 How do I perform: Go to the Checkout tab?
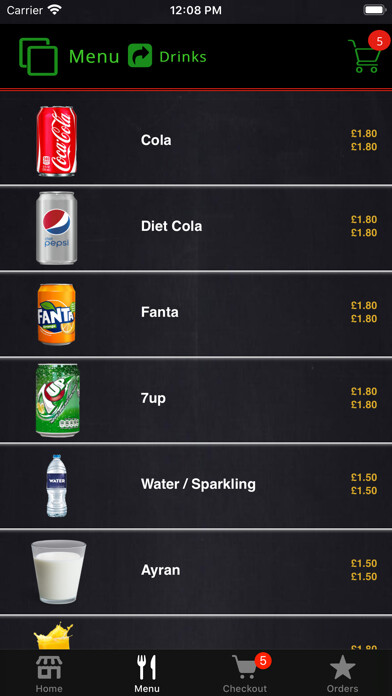[x=245, y=673]
